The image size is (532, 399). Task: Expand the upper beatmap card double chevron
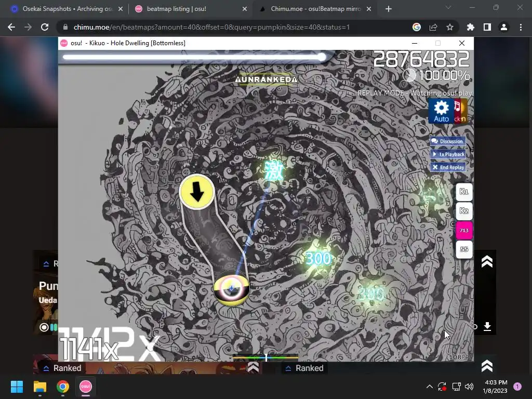pyautogui.click(x=487, y=262)
